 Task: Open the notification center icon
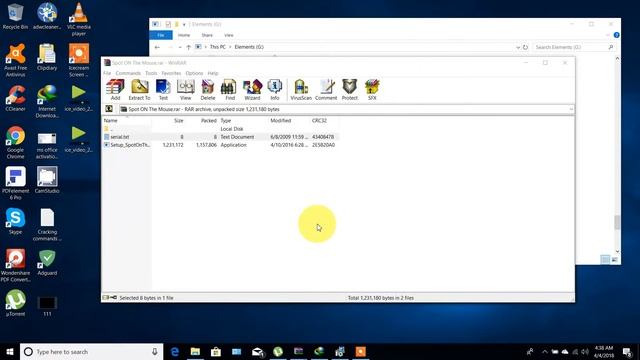[x=627, y=351]
